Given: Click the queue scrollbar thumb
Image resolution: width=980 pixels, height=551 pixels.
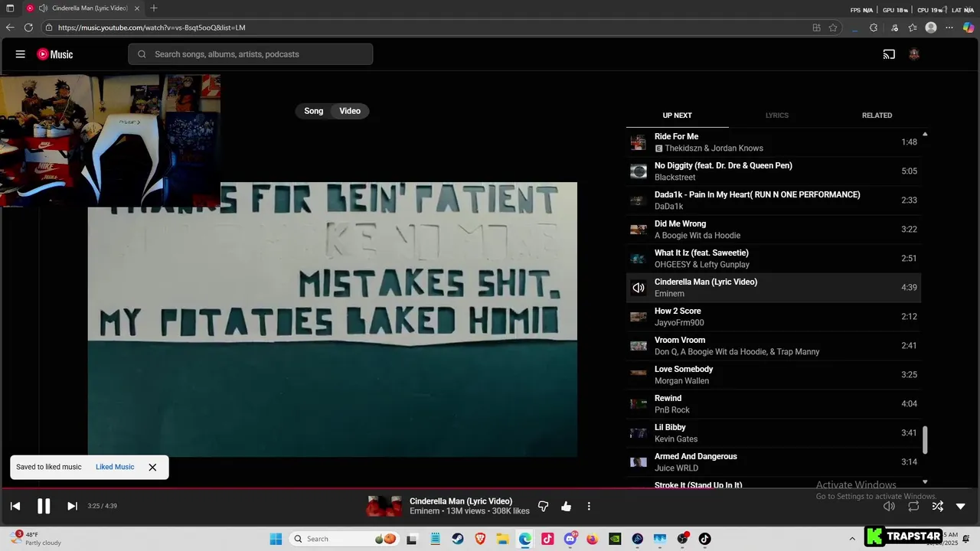Looking at the screenshot, I should click(925, 439).
